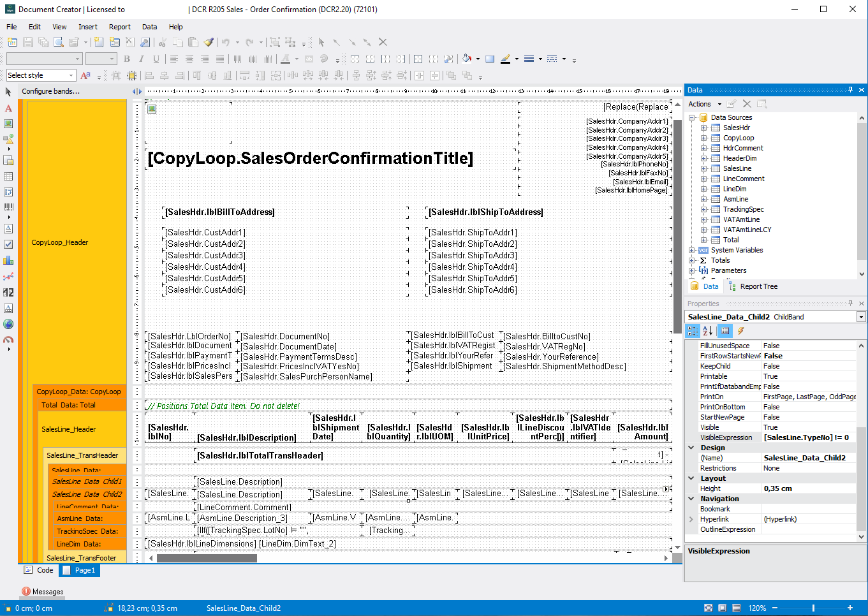Click the Save icon in toolbar

(x=27, y=42)
